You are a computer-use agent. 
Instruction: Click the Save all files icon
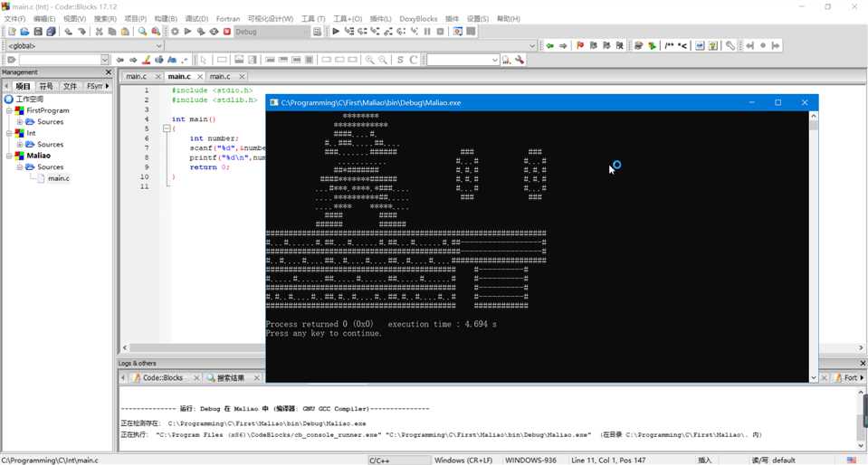click(51, 32)
